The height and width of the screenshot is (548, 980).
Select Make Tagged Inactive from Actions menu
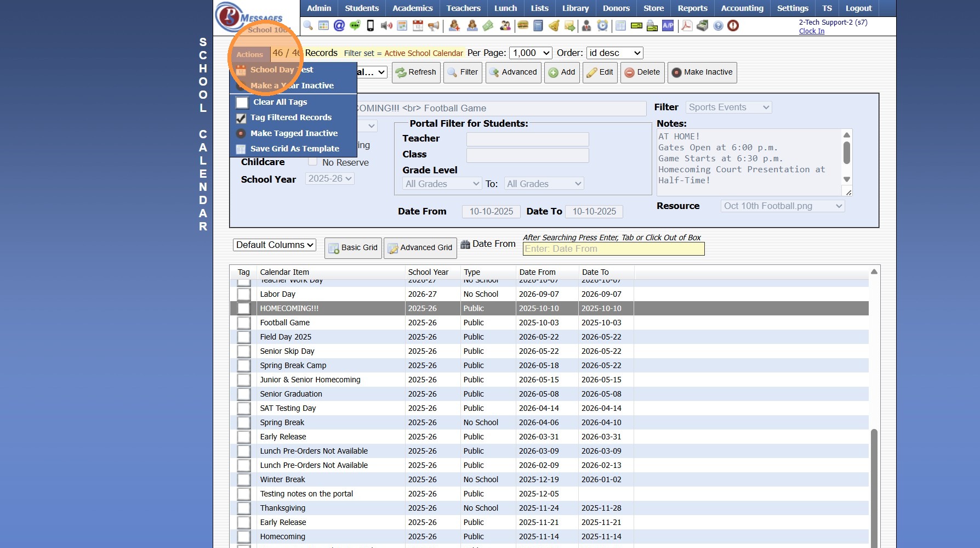point(294,133)
